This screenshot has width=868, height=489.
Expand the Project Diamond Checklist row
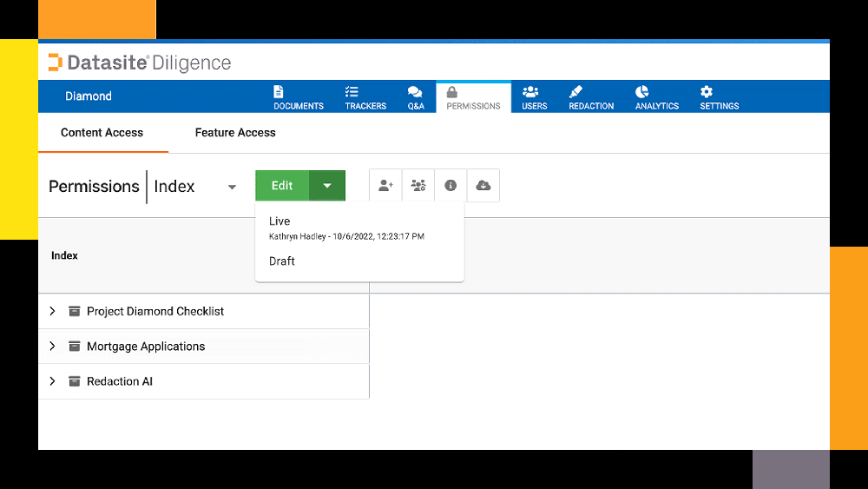point(53,311)
